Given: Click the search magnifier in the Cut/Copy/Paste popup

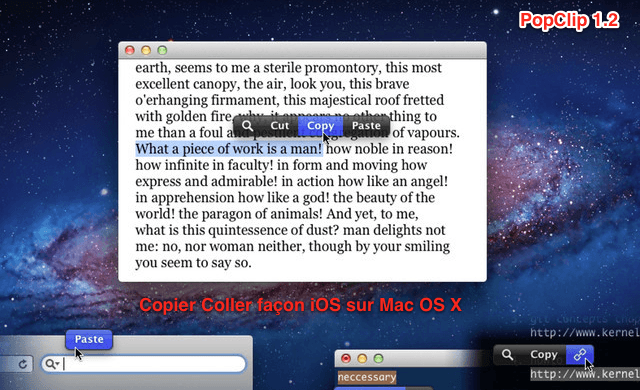Looking at the screenshot, I should click(x=247, y=126).
